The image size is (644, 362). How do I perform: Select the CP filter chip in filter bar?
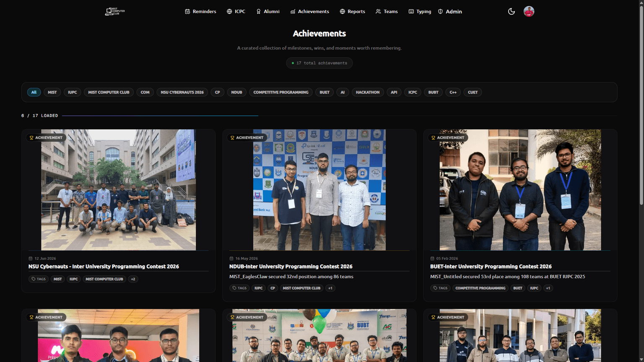click(217, 92)
